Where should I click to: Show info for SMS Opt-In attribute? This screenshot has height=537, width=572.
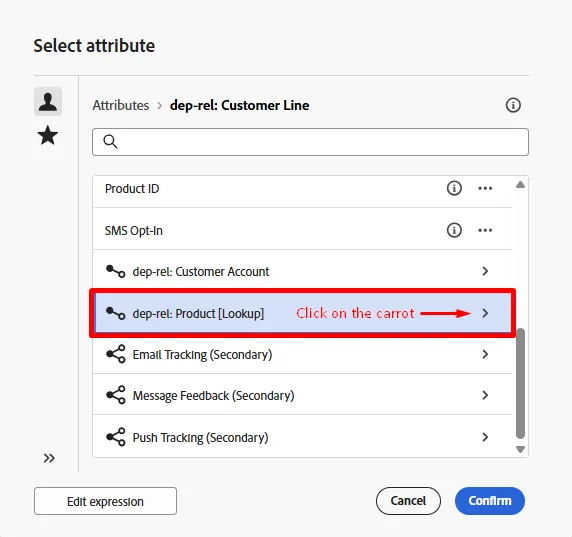454,230
